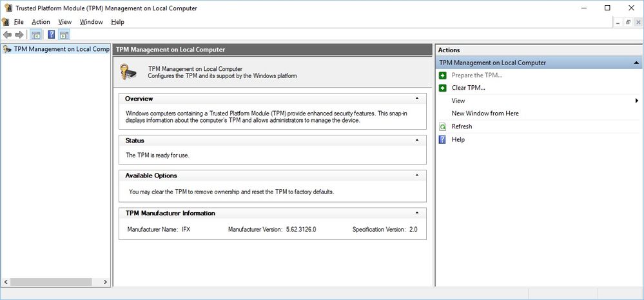This screenshot has height=300, width=644.
Task: Click Prepare the TPM... action
Action: coord(477,75)
